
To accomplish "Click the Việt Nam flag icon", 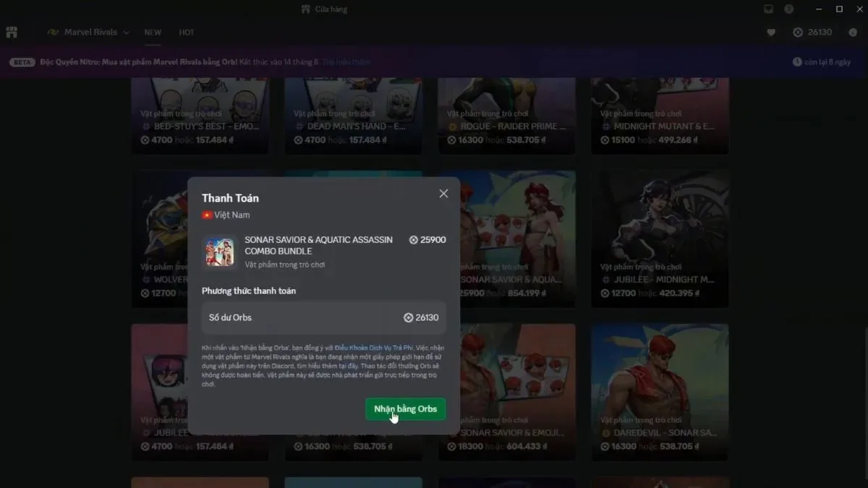I will pos(207,215).
